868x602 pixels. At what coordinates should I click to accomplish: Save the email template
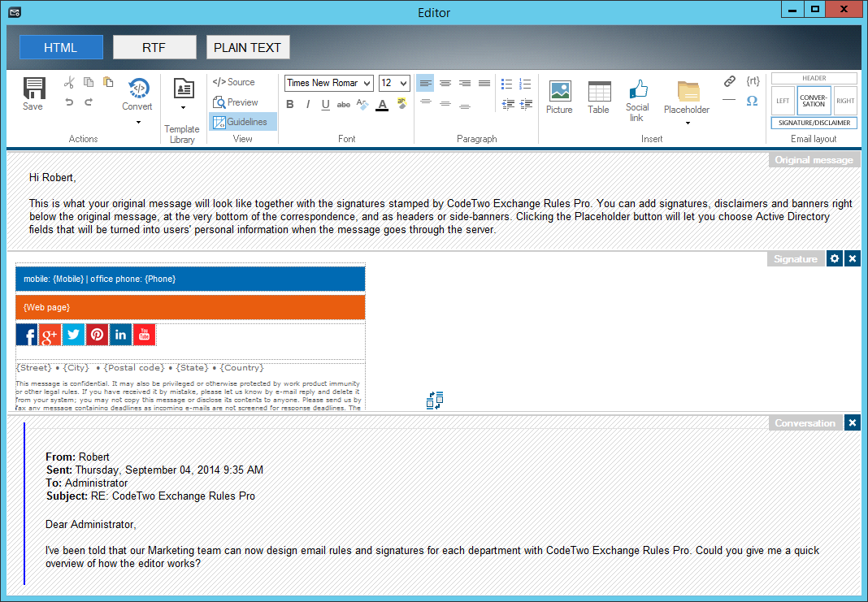(33, 91)
